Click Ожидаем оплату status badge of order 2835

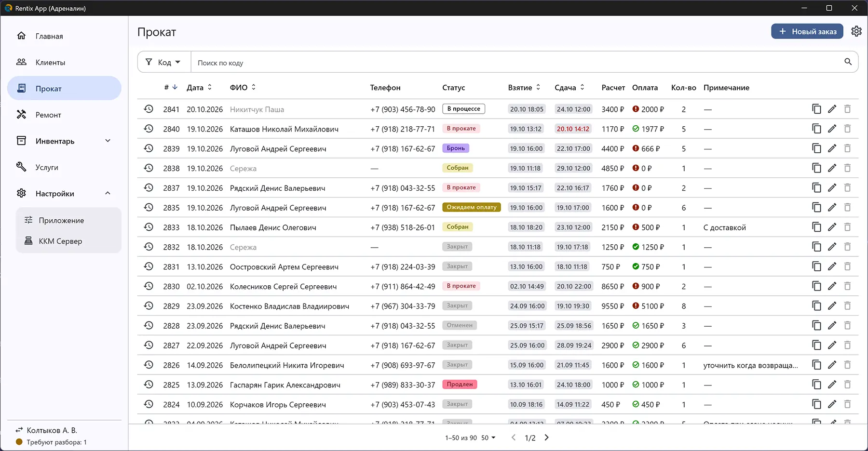click(x=472, y=207)
